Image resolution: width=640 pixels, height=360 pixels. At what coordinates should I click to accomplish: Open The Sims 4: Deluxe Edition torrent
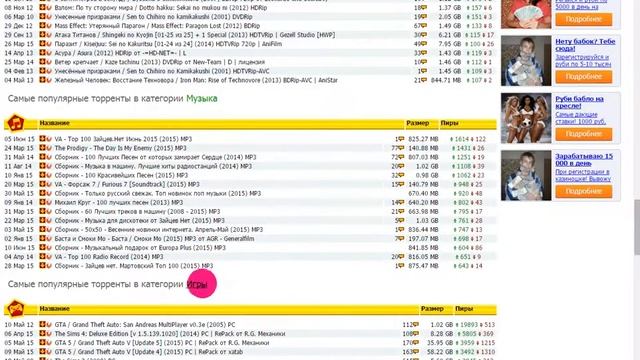[x=170, y=334]
